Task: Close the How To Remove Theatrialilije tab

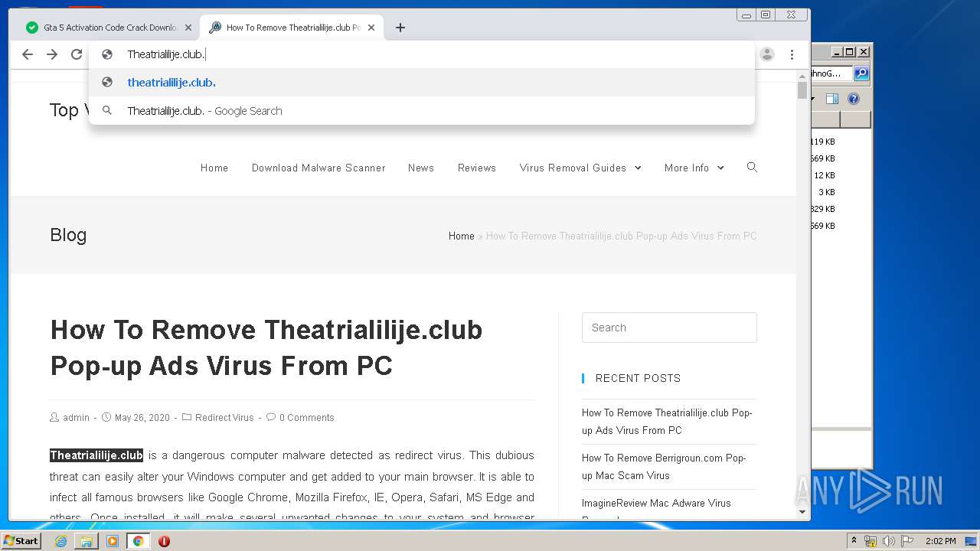Action: point(371,28)
